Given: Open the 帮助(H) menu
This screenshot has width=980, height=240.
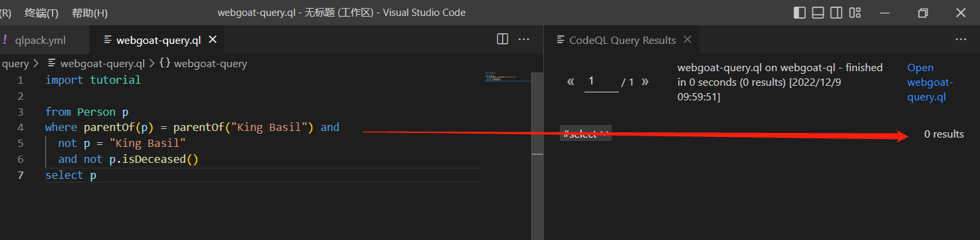Looking at the screenshot, I should point(89,13).
